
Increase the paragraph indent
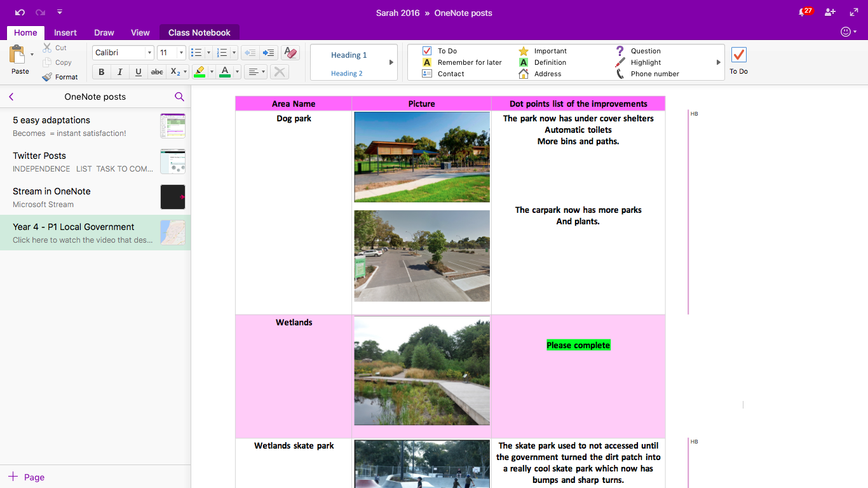269,53
